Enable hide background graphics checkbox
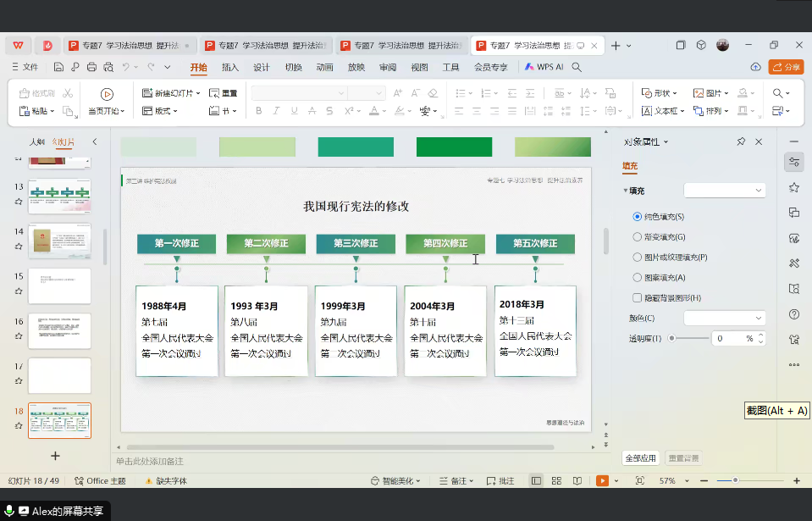The height and width of the screenshot is (521, 812). 638,297
